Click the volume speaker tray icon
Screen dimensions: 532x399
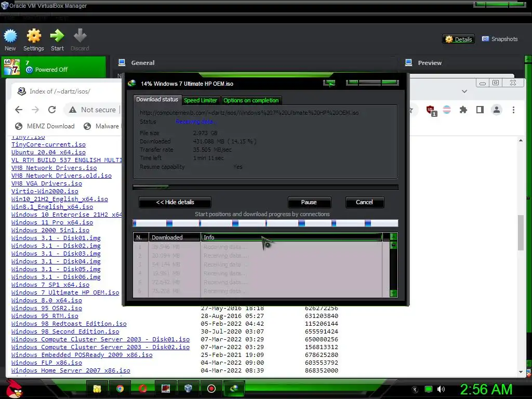pos(441,389)
